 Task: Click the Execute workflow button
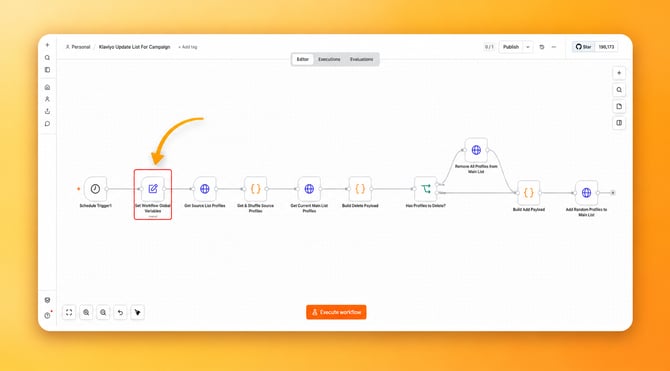point(336,312)
